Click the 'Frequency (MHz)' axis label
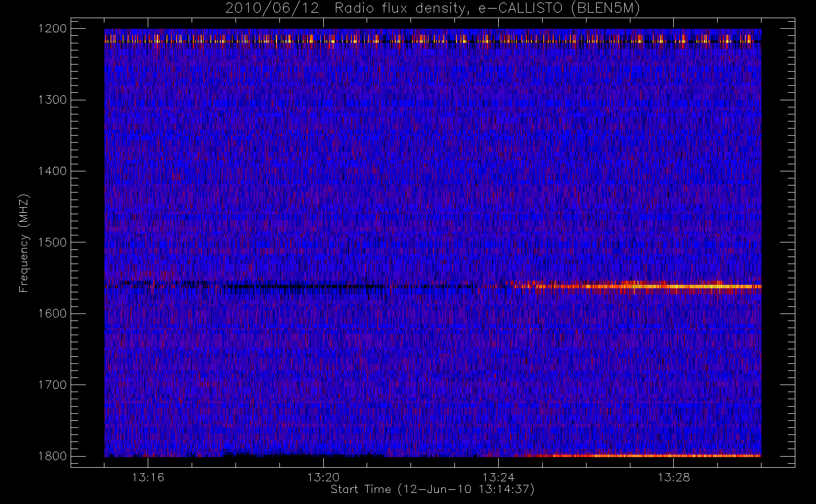 coord(23,243)
